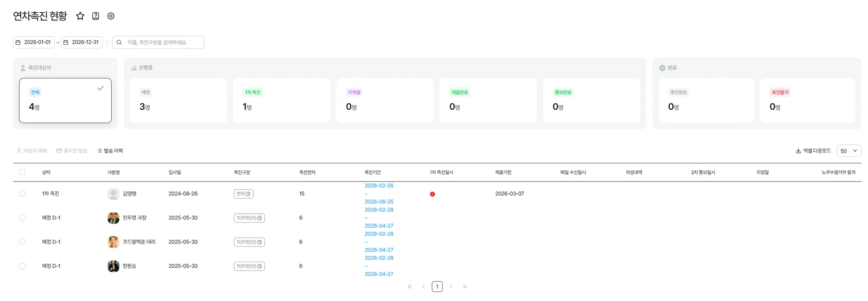Select the 1차 촉진 status card
Viewport: 868px width, 301px height.
tap(281, 100)
